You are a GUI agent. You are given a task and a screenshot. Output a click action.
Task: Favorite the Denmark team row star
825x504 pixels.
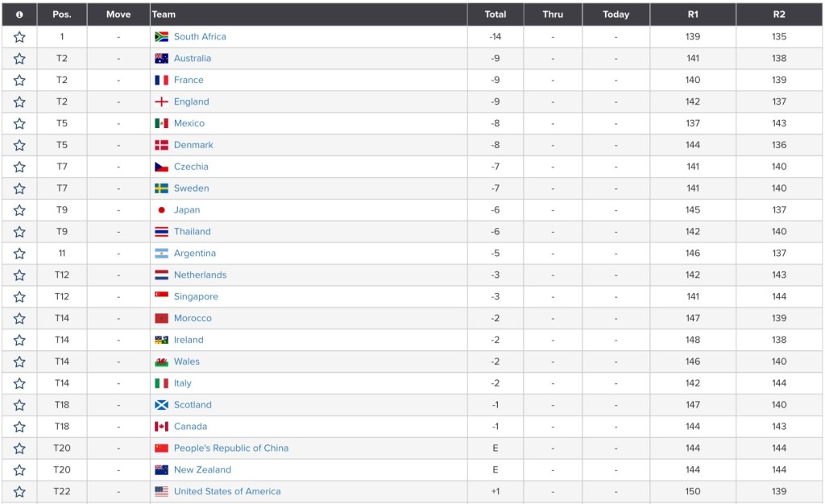coord(19,146)
